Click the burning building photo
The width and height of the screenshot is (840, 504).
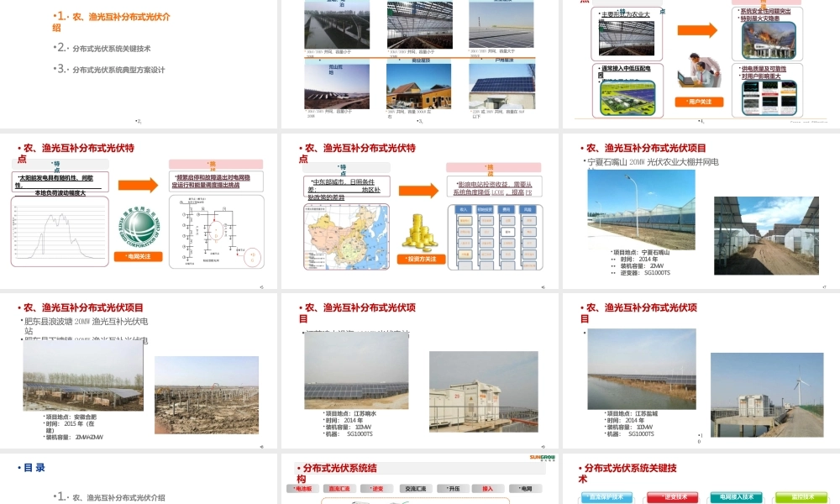(x=769, y=40)
